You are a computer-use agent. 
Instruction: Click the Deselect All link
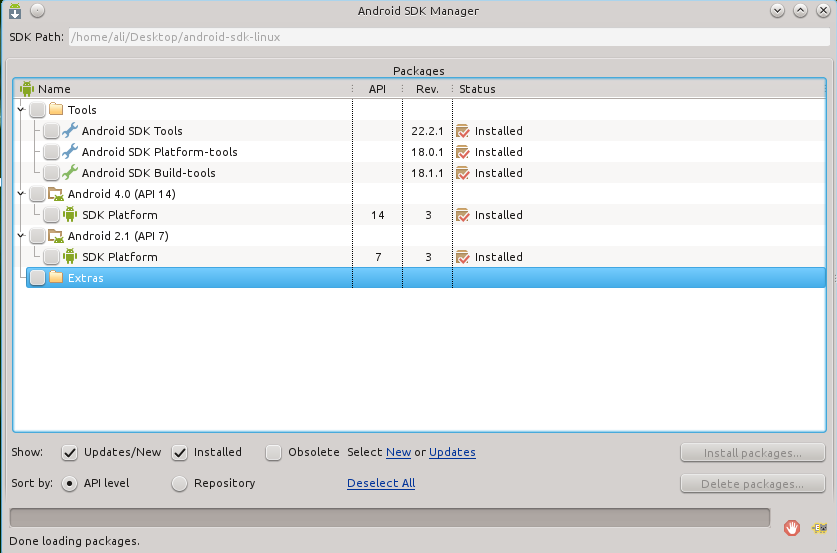click(381, 483)
